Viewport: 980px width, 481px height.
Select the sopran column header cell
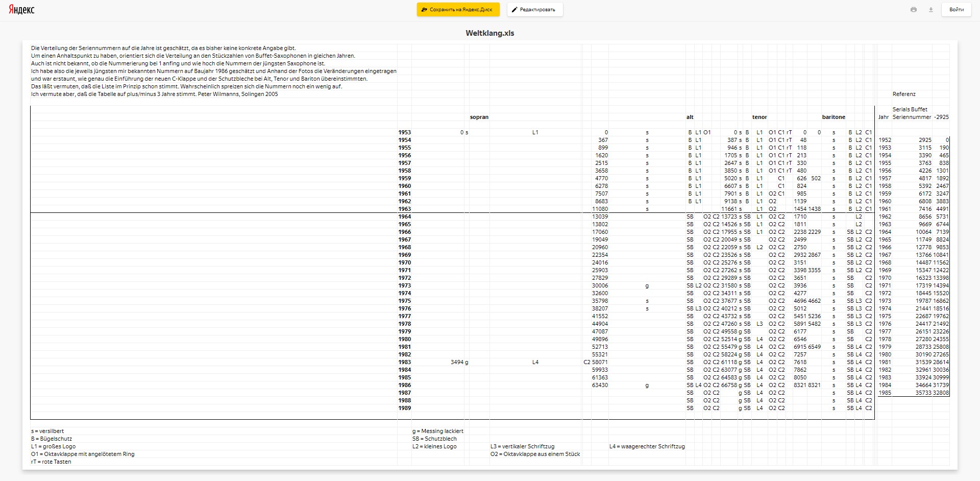(479, 117)
